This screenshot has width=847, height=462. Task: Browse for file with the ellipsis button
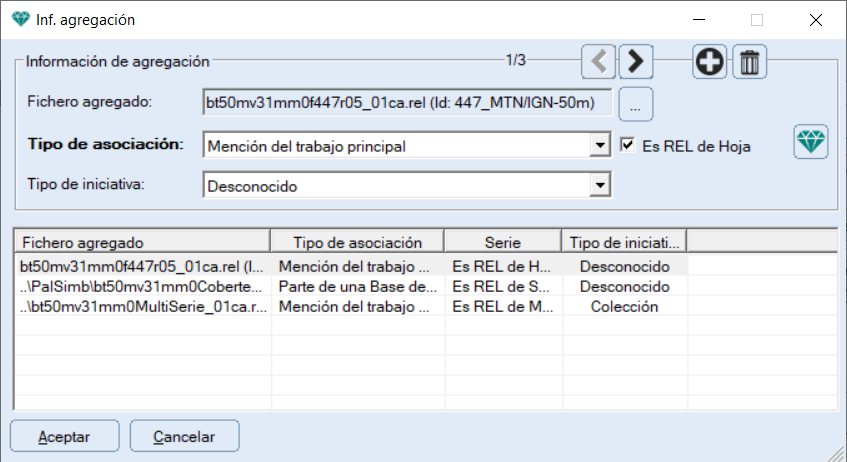point(635,102)
